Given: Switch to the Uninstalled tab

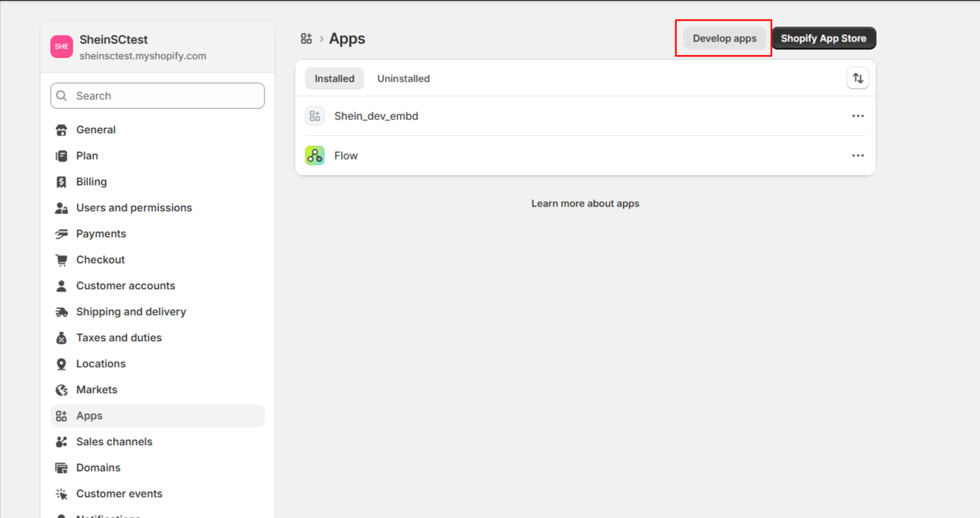Looking at the screenshot, I should (x=403, y=79).
